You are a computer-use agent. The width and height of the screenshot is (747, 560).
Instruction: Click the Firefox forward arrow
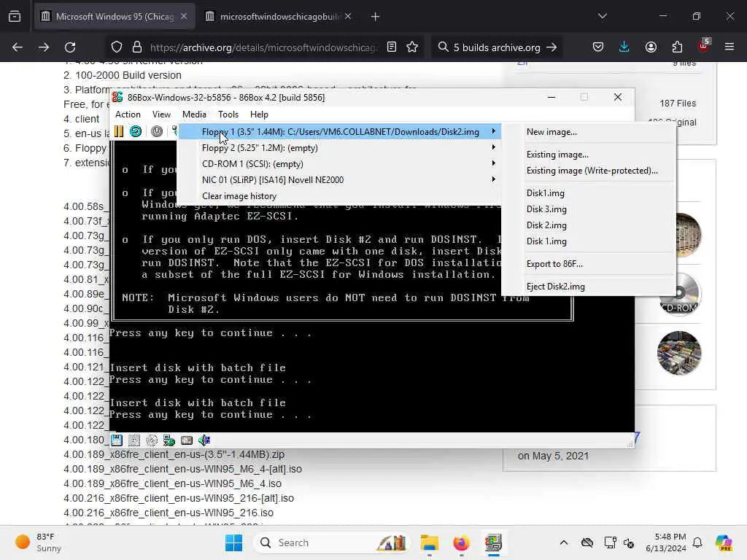pos(43,47)
